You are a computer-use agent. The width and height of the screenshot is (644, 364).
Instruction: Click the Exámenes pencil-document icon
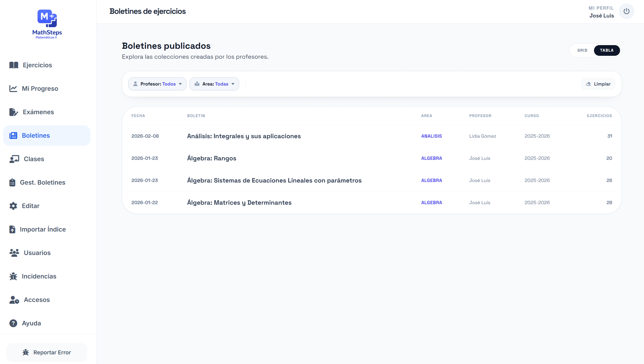pyautogui.click(x=14, y=112)
